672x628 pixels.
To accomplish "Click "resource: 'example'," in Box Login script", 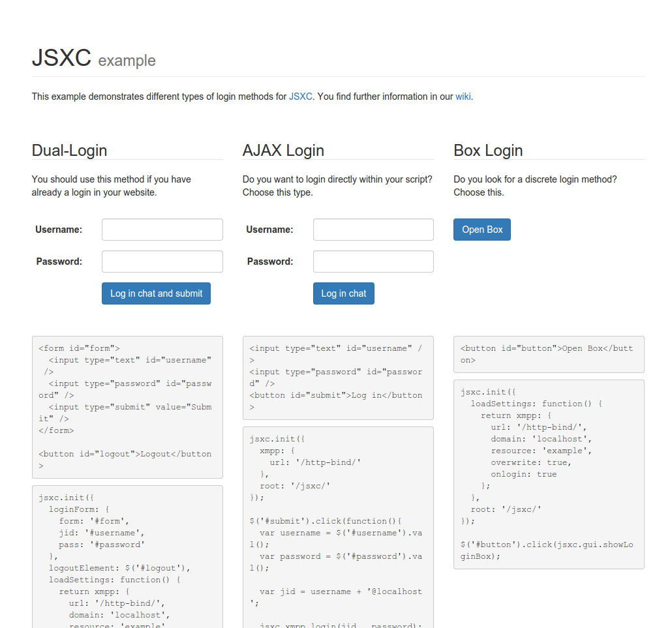I will 542,451.
